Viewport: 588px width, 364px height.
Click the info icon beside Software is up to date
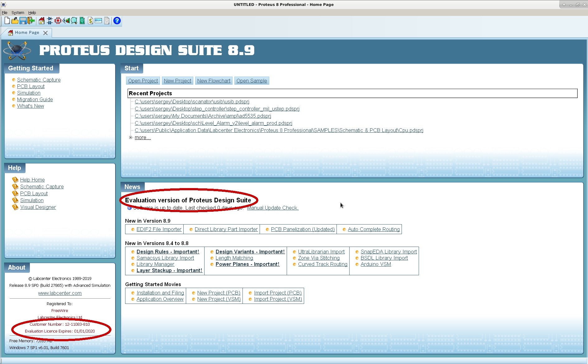click(x=129, y=208)
